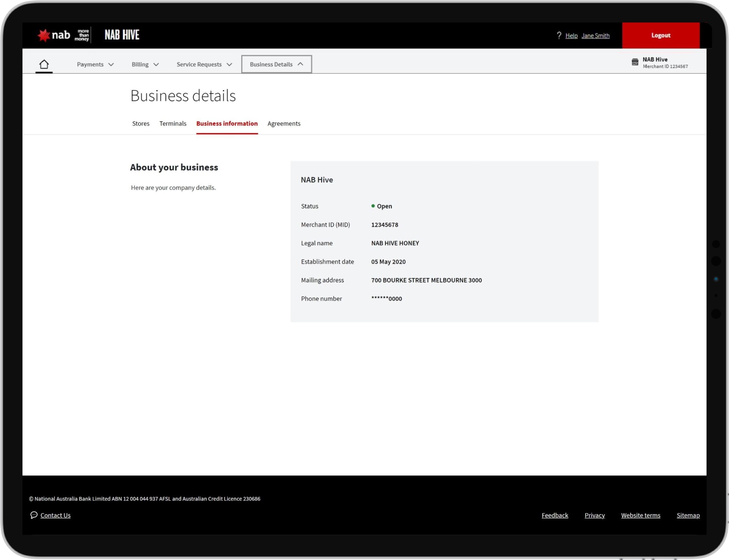Click the nab star logo

click(44, 35)
